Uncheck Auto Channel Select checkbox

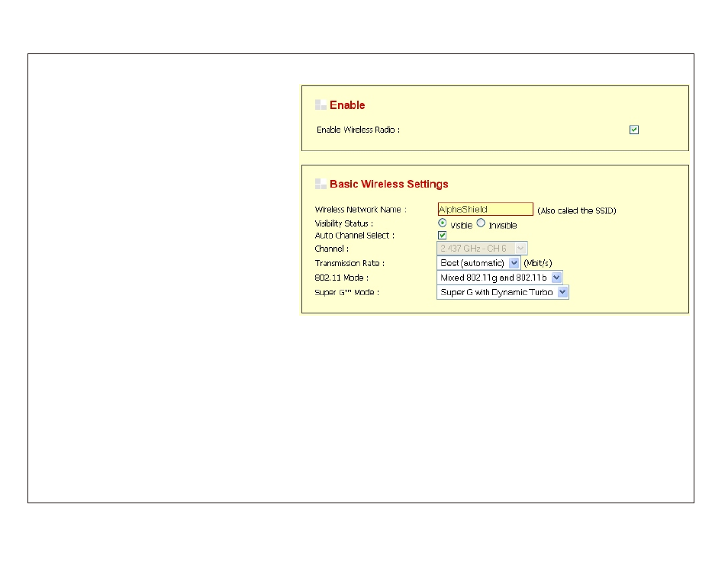(442, 236)
